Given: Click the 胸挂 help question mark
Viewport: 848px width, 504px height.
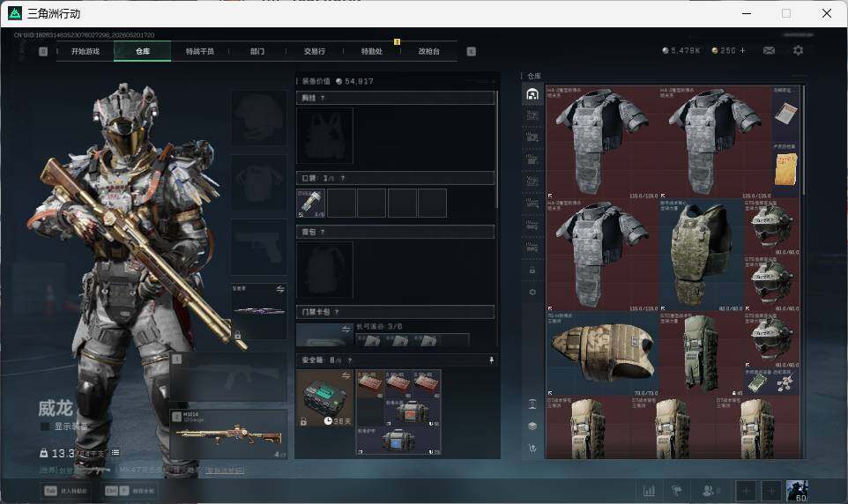Looking at the screenshot, I should pos(323,98).
